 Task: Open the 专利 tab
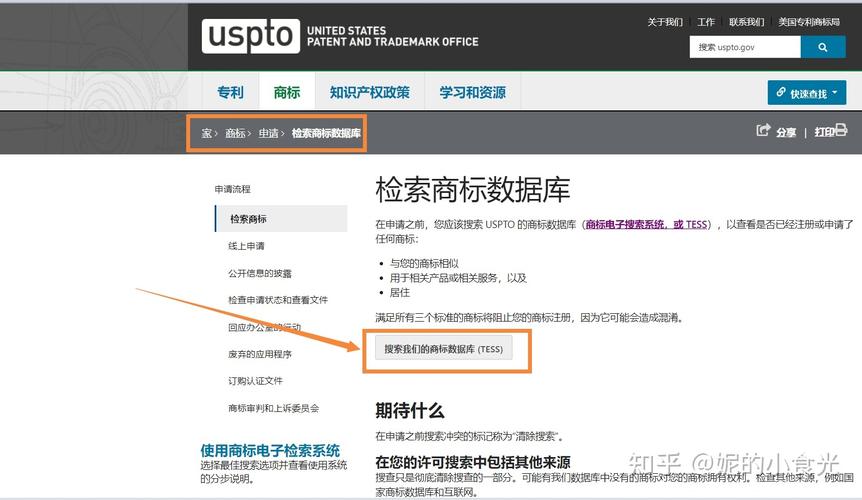(230, 92)
